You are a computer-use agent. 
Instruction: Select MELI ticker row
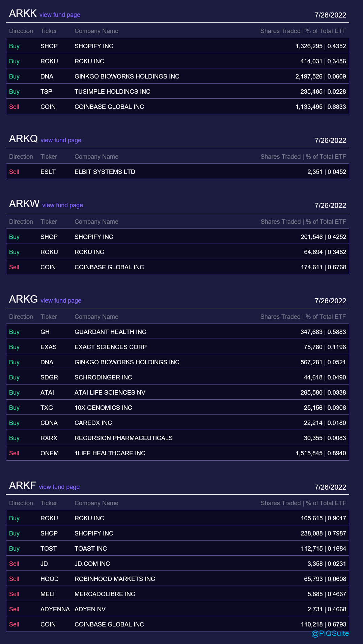point(177,594)
